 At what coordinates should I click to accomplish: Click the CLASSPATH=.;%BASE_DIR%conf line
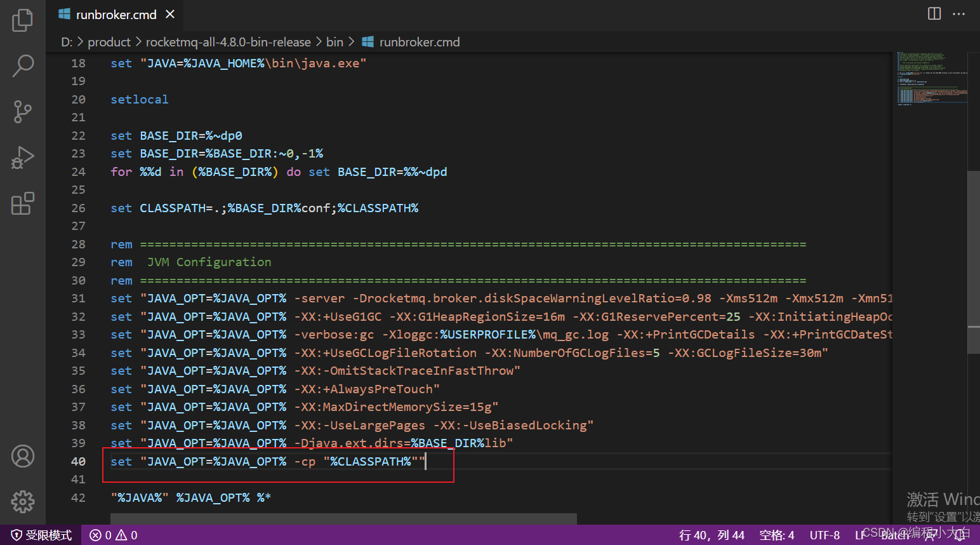coord(265,208)
